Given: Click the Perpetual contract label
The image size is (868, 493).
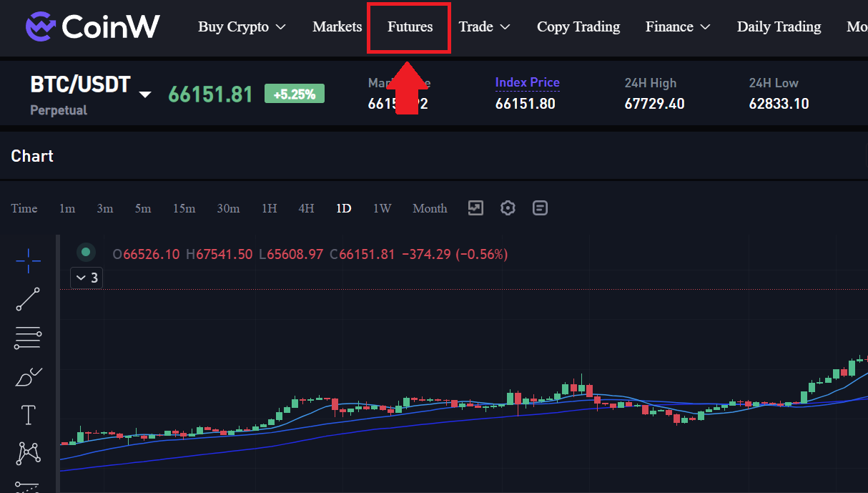Looking at the screenshot, I should coord(59,110).
